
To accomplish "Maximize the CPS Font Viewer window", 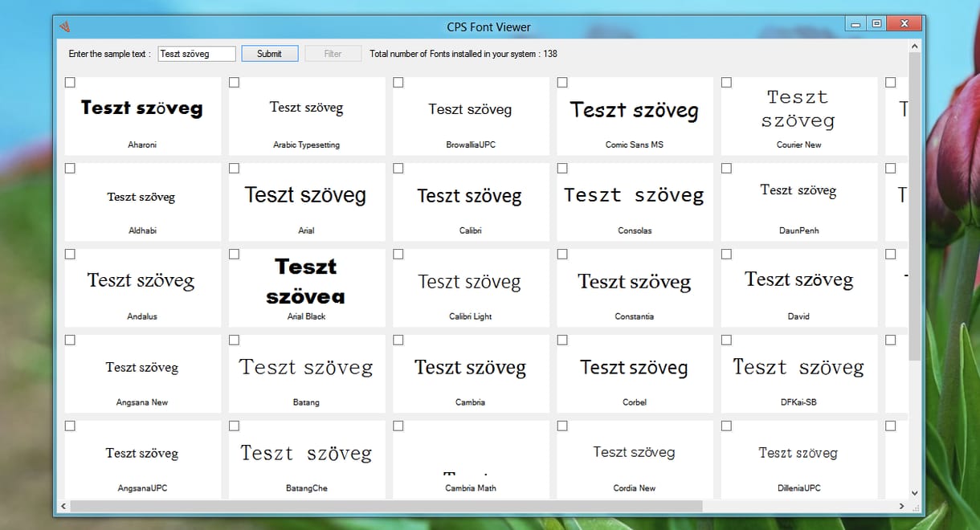I will click(876, 24).
